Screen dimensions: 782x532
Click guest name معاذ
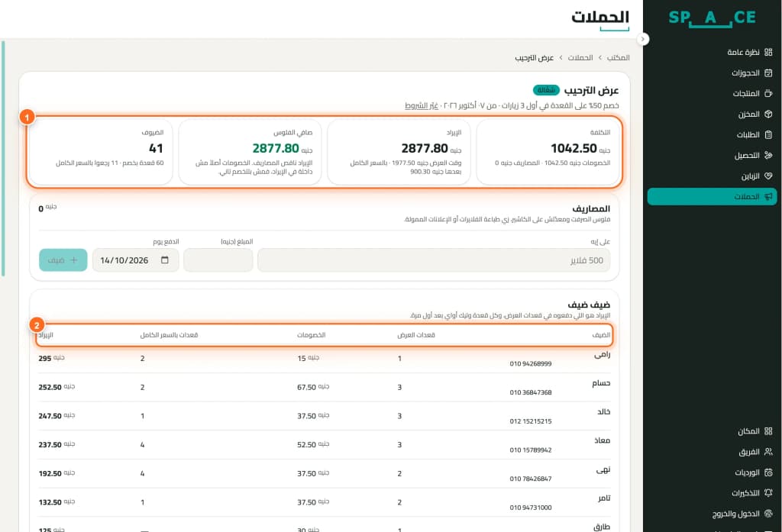pyautogui.click(x=602, y=440)
